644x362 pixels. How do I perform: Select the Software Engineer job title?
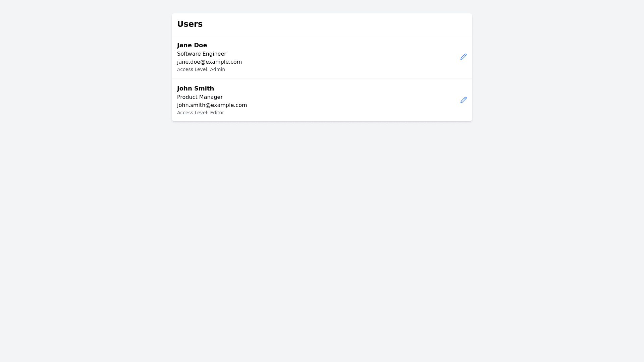(202, 54)
